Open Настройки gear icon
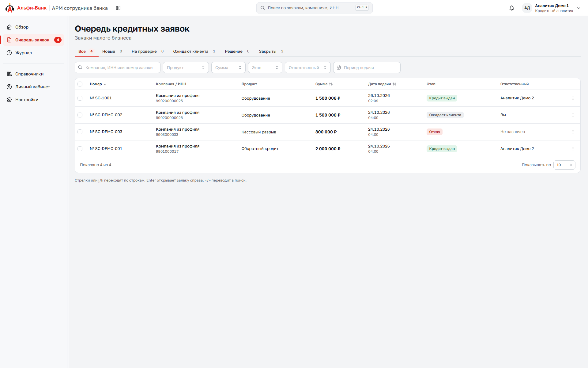 click(9, 100)
